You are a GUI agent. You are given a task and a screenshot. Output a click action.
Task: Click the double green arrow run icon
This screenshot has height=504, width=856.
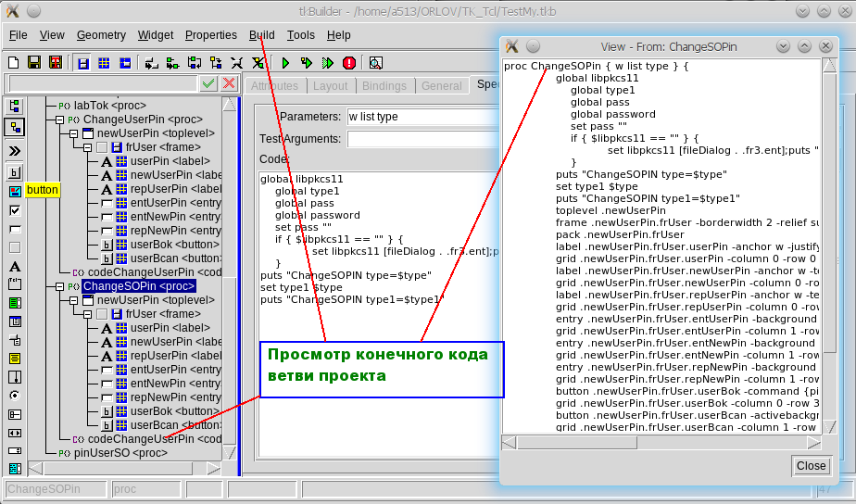[328, 63]
